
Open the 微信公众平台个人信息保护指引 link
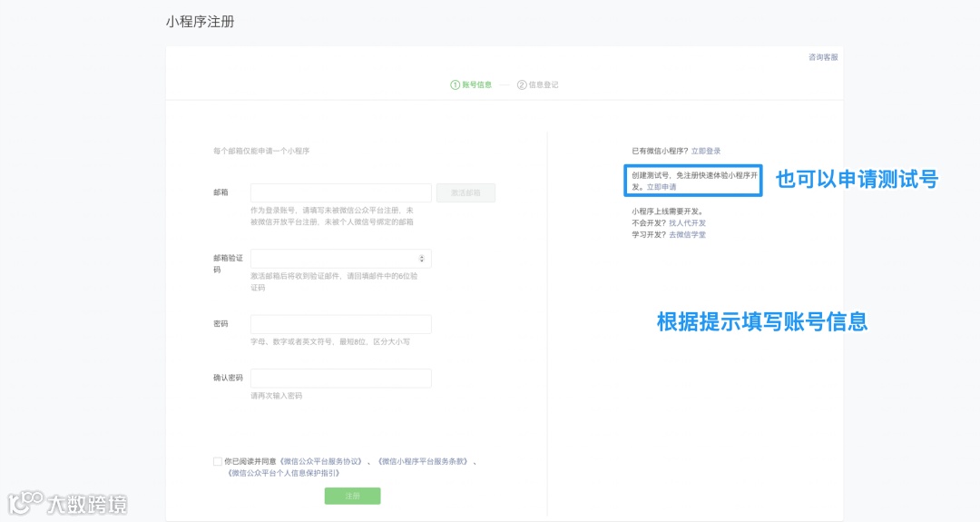284,473
